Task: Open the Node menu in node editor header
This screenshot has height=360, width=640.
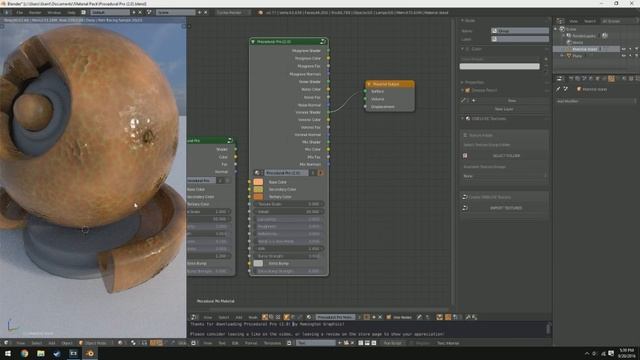Action: tap(253, 317)
